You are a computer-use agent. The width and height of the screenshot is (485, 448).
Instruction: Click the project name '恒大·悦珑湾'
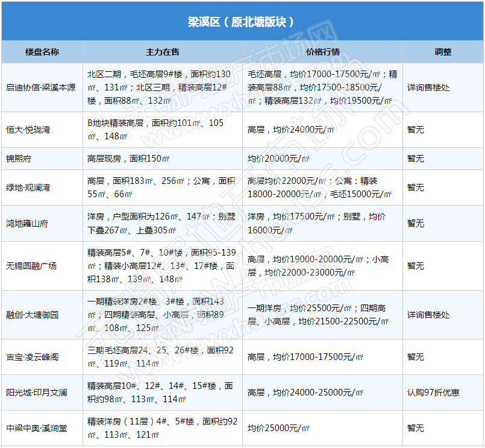(x=28, y=130)
